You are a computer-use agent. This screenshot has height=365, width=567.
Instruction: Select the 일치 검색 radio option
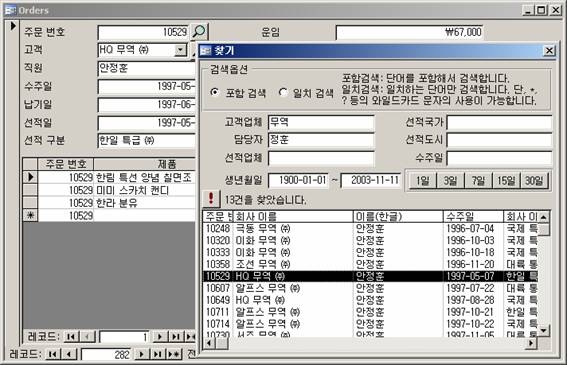(x=283, y=93)
